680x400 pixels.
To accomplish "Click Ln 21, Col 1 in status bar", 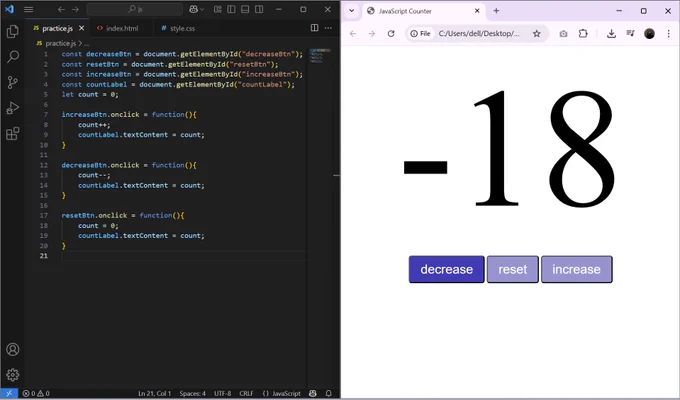I will pyautogui.click(x=155, y=393).
